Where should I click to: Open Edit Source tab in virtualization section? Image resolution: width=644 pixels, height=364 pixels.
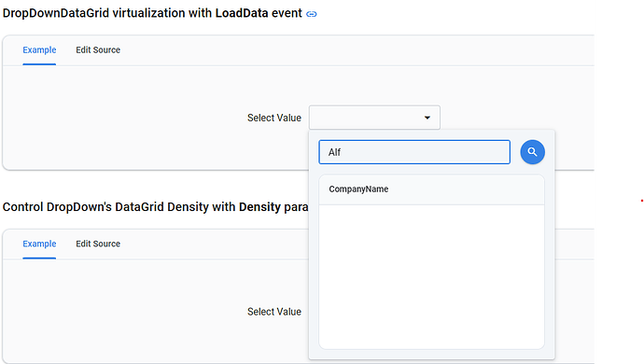click(x=98, y=50)
